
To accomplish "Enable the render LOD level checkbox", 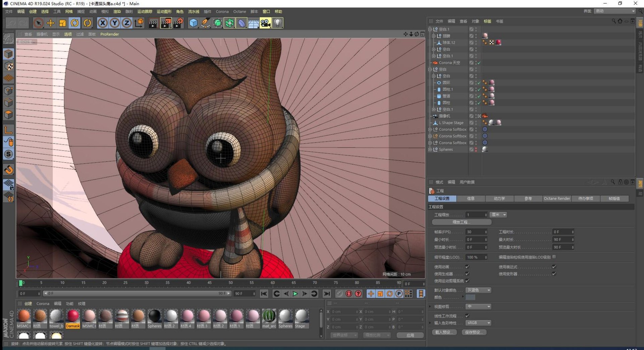I will (554, 257).
